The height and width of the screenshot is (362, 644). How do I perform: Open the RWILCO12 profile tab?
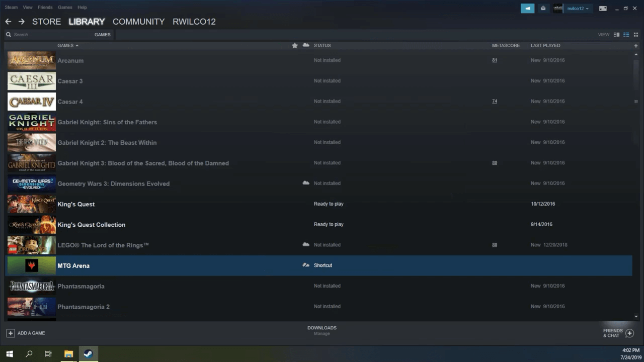[x=194, y=22]
